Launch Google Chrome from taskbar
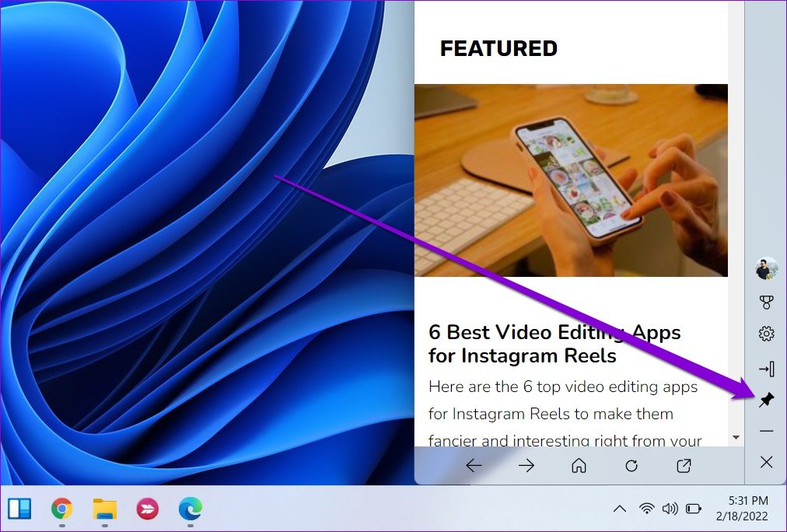Viewport: 787px width, 532px height. 61,509
